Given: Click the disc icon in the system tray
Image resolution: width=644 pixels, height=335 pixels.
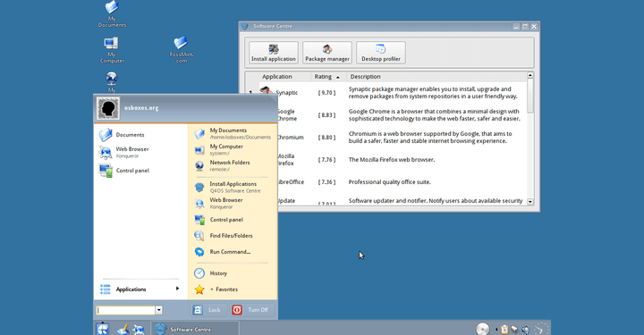Looking at the screenshot, I should pos(483,329).
